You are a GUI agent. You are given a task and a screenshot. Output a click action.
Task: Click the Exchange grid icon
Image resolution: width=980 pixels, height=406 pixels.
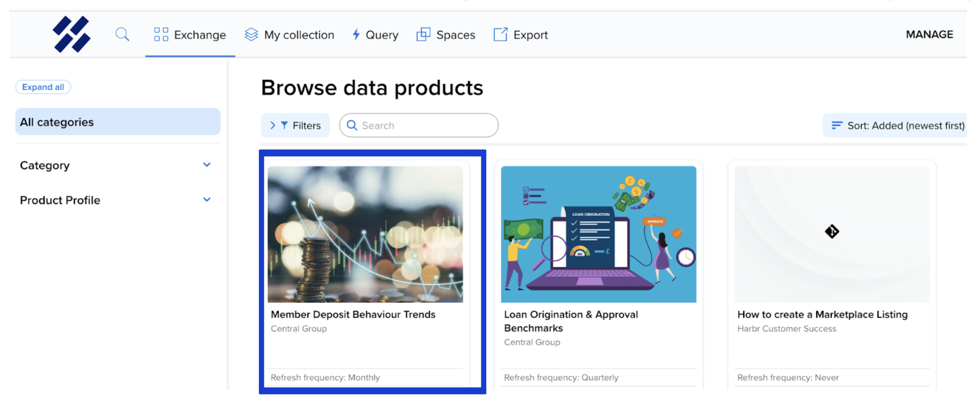[x=161, y=34]
